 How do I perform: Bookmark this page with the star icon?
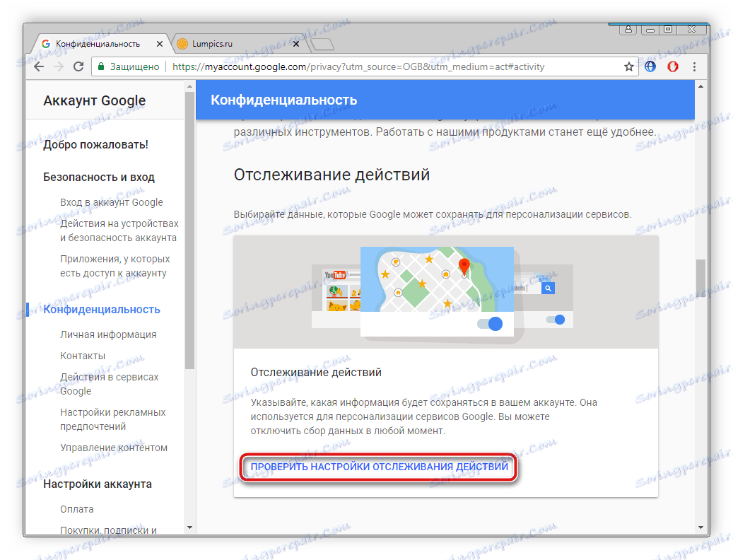[x=629, y=67]
